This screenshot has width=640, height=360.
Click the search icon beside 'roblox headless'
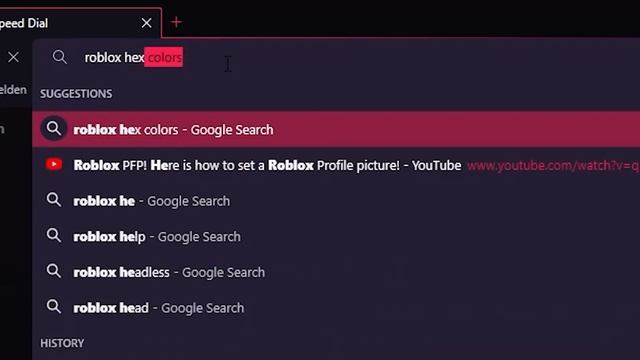coord(53,271)
